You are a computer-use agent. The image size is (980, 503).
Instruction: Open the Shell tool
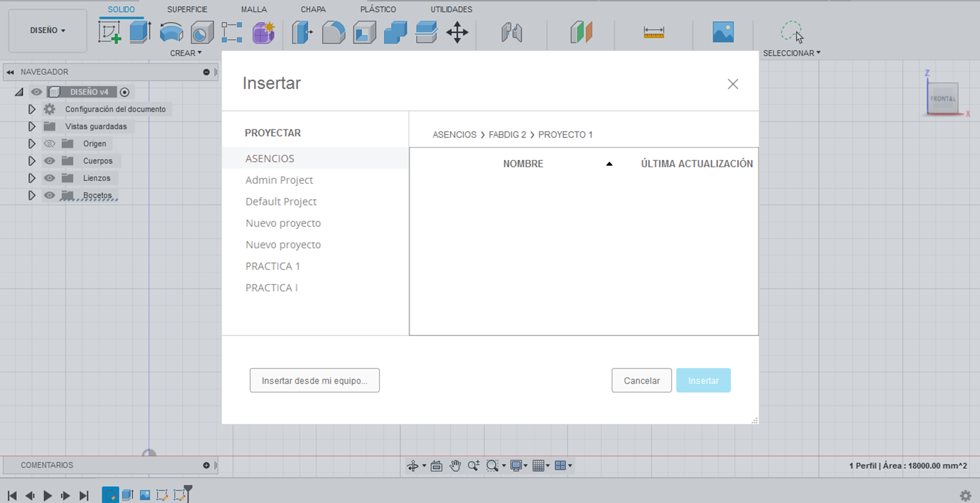pyautogui.click(x=365, y=32)
